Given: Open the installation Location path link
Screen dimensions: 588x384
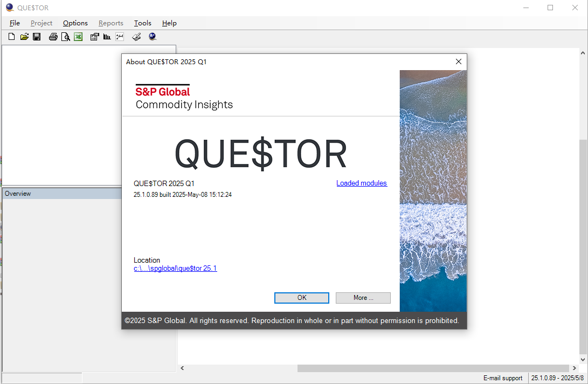Looking at the screenshot, I should 175,269.
